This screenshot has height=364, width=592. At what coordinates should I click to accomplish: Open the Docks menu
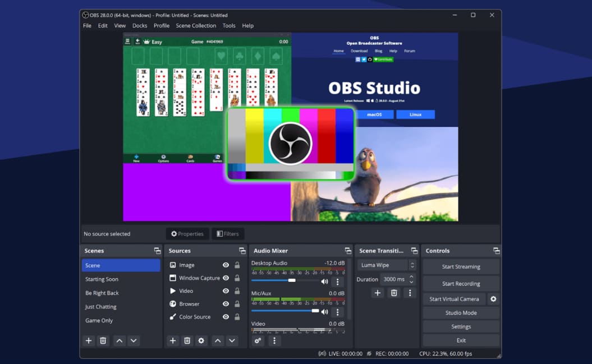click(140, 26)
